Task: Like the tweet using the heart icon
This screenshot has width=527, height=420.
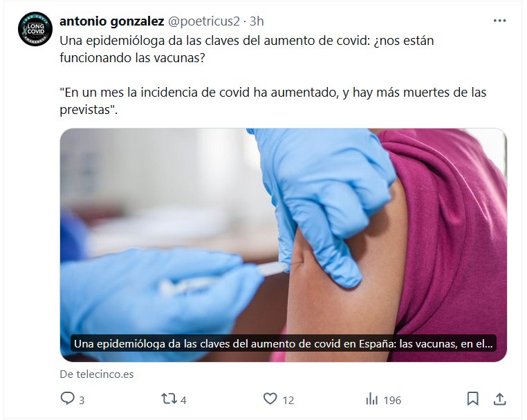Action: click(270, 399)
